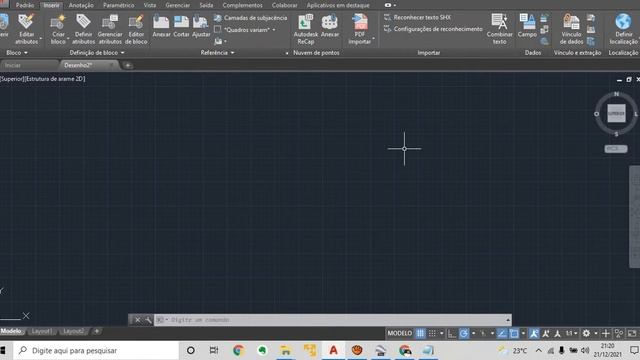Open the Gerenciar ribbon tab
This screenshot has height=360, width=640.
178,5
